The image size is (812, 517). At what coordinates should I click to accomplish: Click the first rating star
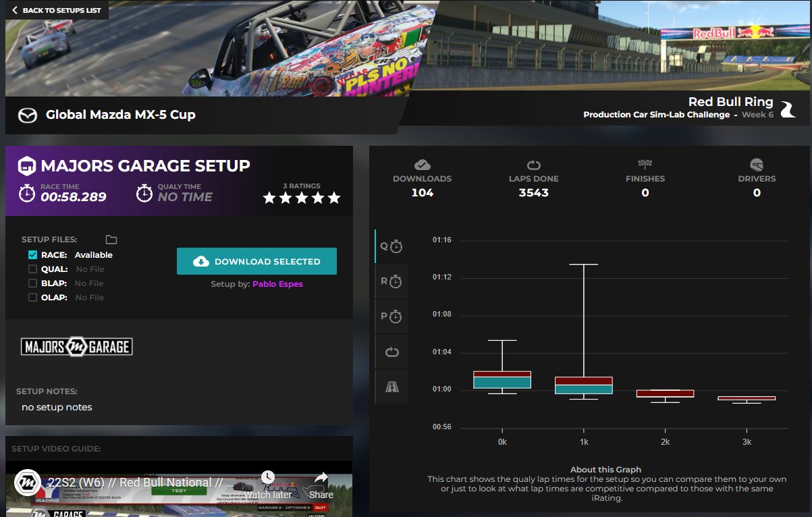pos(269,198)
